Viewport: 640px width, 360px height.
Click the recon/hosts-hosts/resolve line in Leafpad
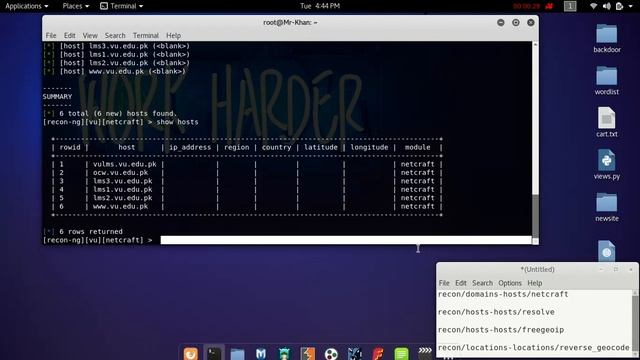coord(496,312)
